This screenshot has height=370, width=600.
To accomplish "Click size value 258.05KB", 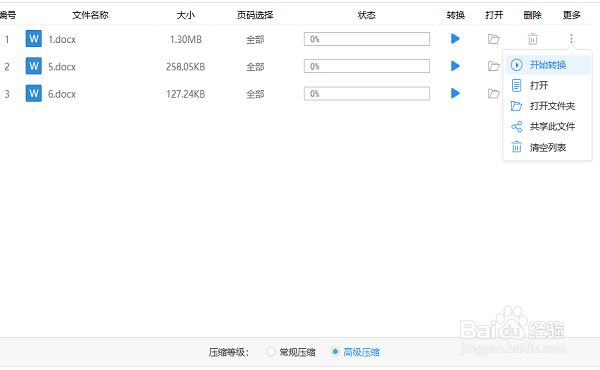I will click(x=186, y=67).
